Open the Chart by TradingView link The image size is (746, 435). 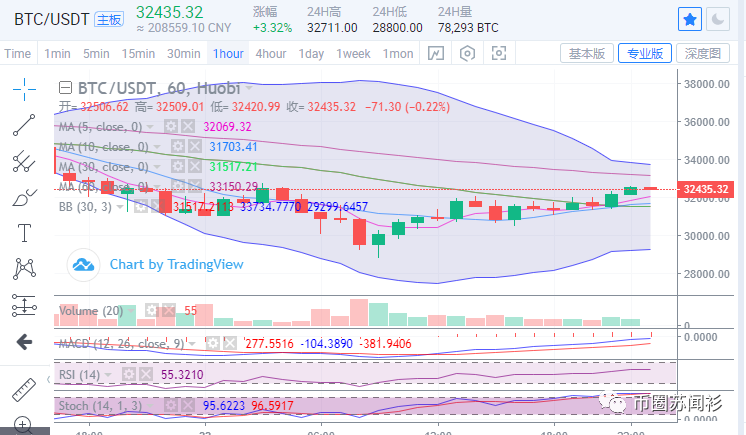pos(176,264)
